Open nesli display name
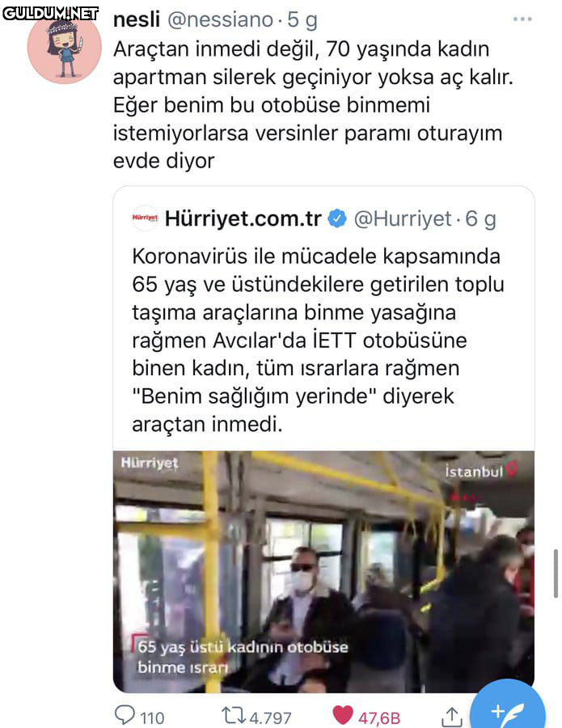This screenshot has height=728, width=562. click(137, 19)
